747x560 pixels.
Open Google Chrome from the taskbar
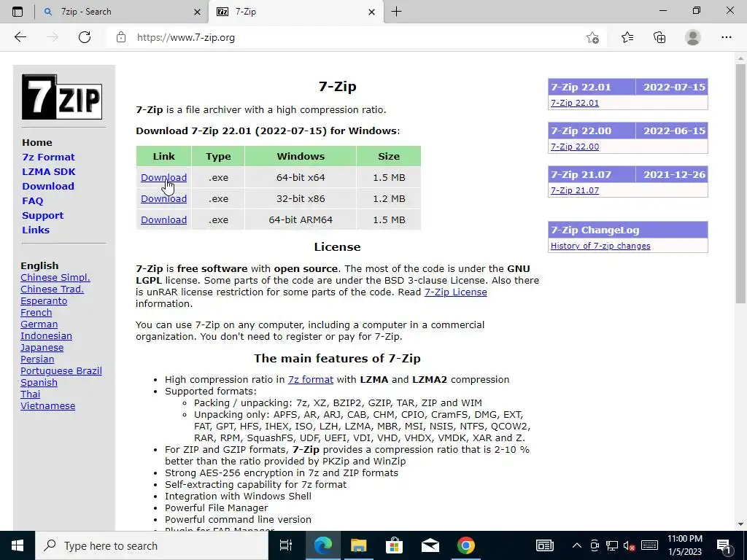(x=465, y=545)
